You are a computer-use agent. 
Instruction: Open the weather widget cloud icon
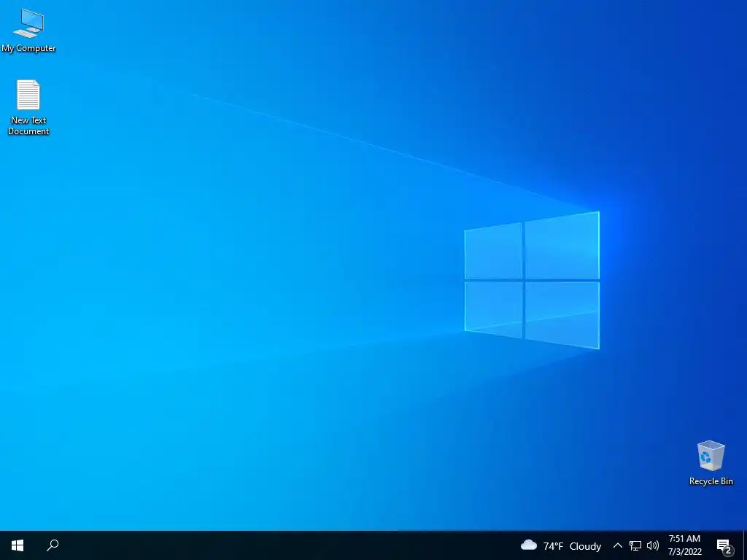[x=528, y=545]
